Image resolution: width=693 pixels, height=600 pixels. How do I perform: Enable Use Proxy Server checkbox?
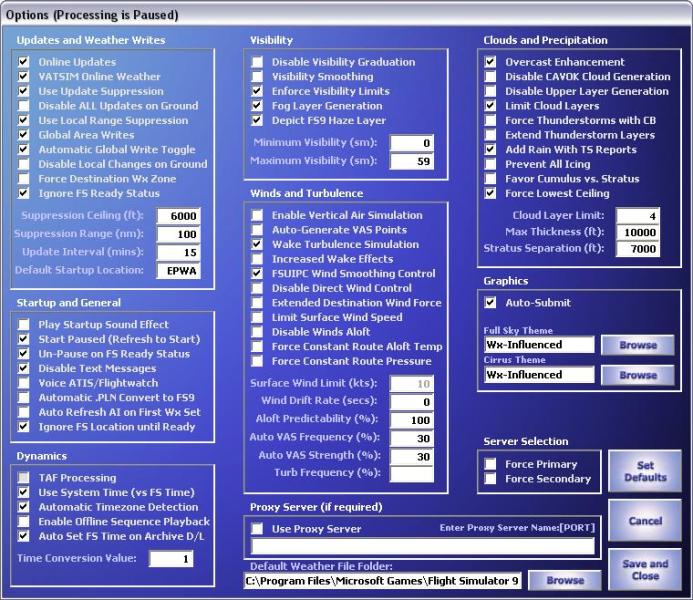coord(257,529)
